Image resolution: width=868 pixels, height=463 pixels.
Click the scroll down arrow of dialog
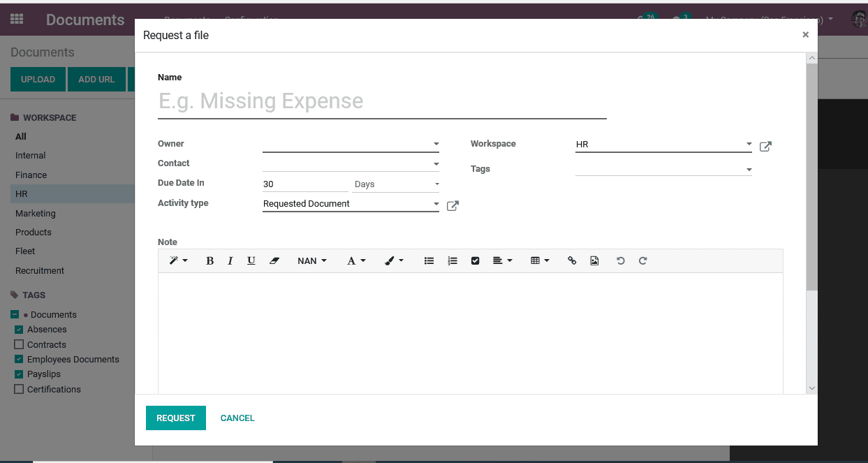[811, 388]
